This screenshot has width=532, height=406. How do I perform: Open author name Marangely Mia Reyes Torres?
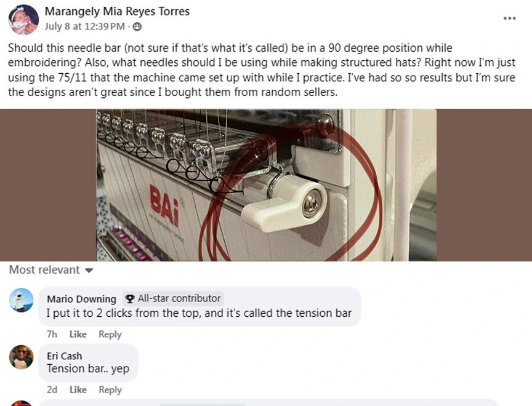coord(117,11)
